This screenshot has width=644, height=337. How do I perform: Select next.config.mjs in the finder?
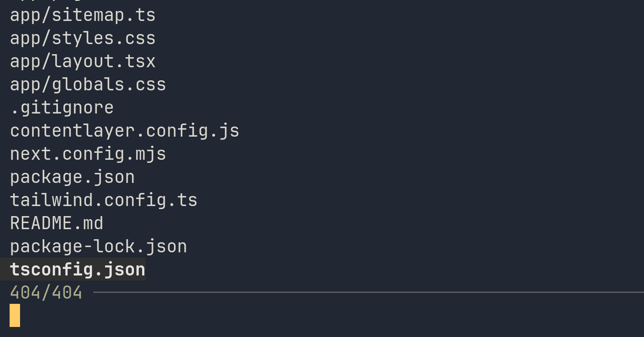click(x=88, y=154)
